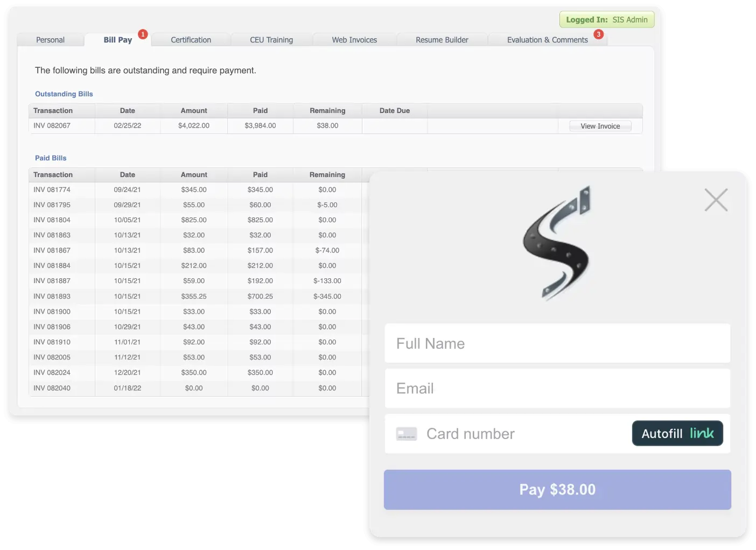Click the Amount header in Outstanding Bills
Image resolution: width=756 pixels, height=550 pixels.
pos(194,111)
